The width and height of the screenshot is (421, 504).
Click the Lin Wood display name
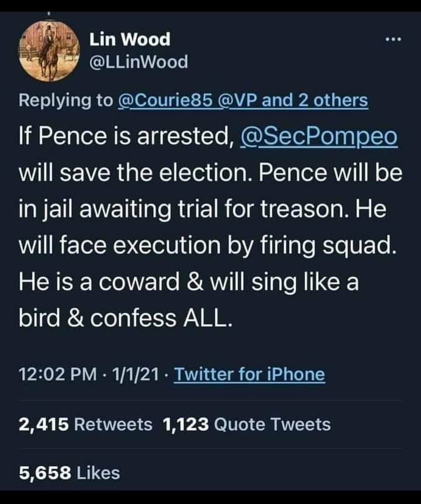pos(130,39)
